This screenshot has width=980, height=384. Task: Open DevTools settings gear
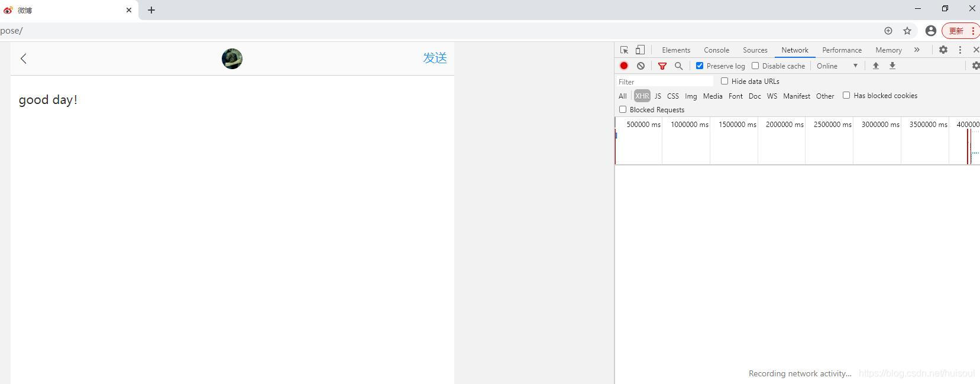click(943, 50)
